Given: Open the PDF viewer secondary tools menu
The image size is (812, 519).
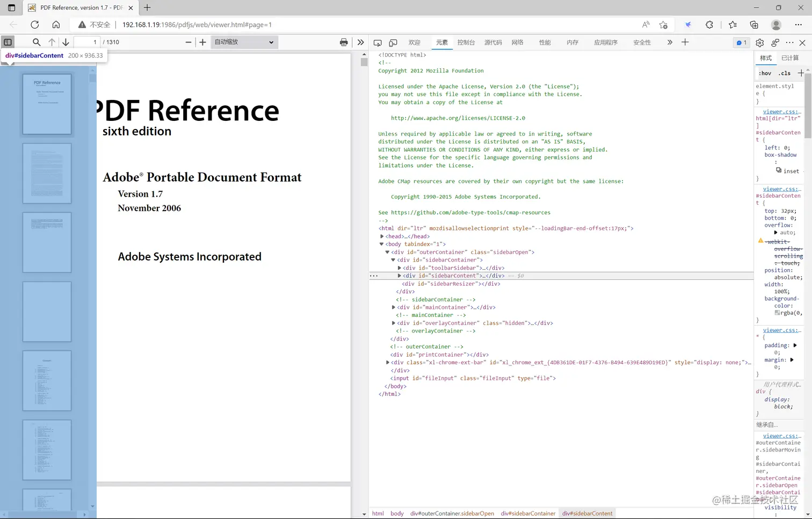Looking at the screenshot, I should coord(360,42).
